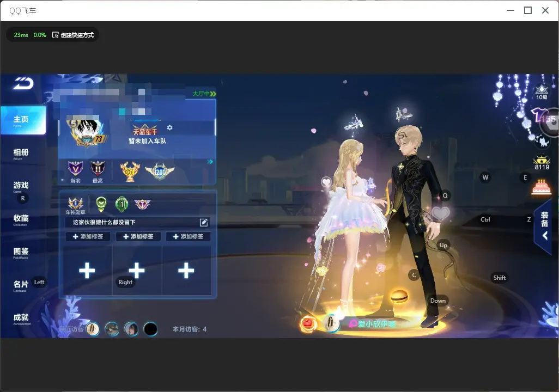The image size is (559, 392).
Task: Expand the 装备 side panel
Action: pyautogui.click(x=545, y=226)
